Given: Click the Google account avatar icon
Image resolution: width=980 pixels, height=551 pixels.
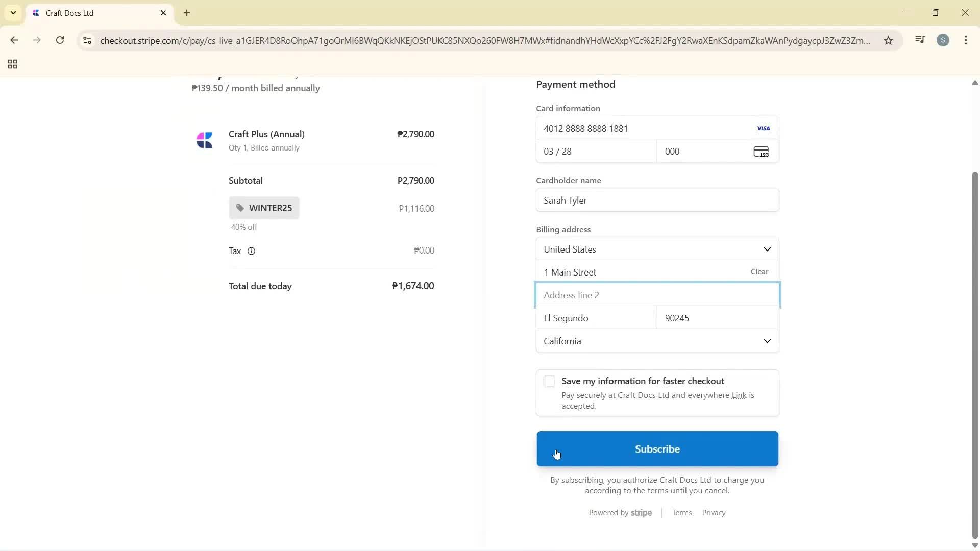Looking at the screenshot, I should pyautogui.click(x=943, y=40).
